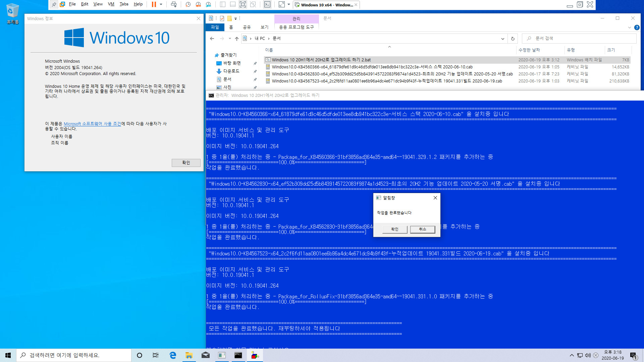Open the console view icon
The height and width of the screenshot is (362, 644).
[x=267, y=4]
